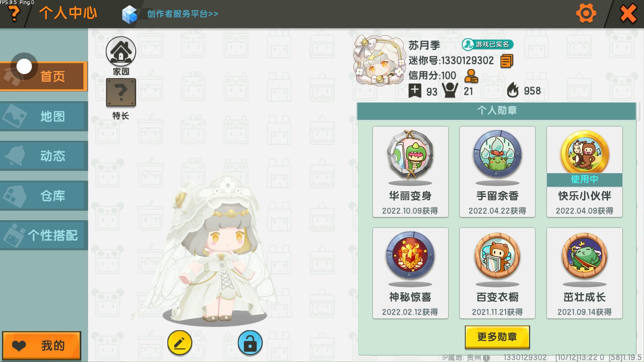Copy the 迷你号 with the copy icon

tap(507, 61)
